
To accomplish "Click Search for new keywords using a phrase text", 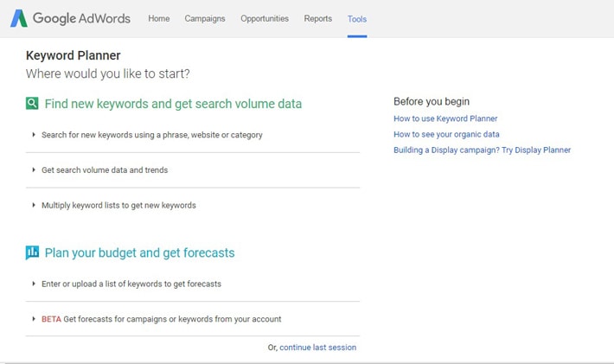I will click(x=152, y=135).
